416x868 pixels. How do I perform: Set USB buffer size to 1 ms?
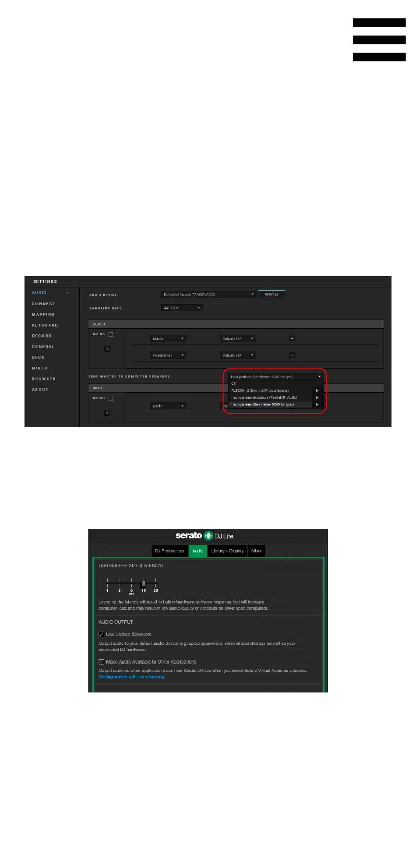[x=107, y=590]
